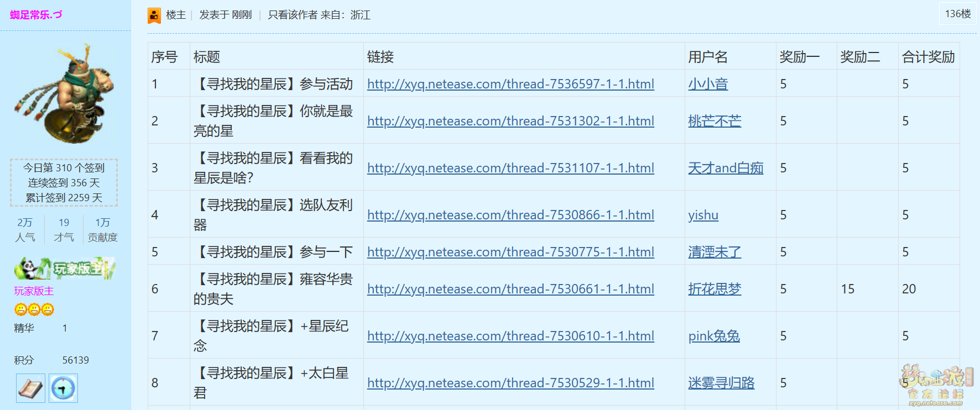Open the clock medal icon under 积分
Viewport: 980px width, 410px height.
point(63,388)
